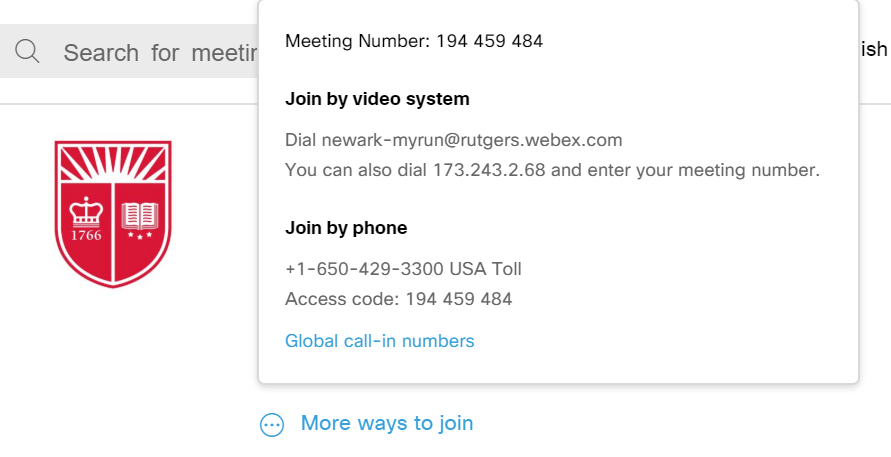
Task: Click the Access code 194 459 484 line
Action: tap(398, 299)
